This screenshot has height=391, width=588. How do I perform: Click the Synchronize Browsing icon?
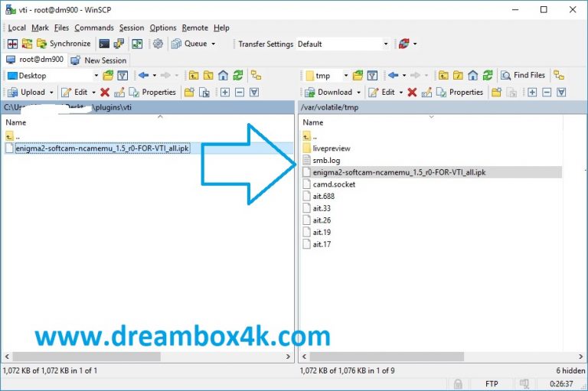click(27, 44)
